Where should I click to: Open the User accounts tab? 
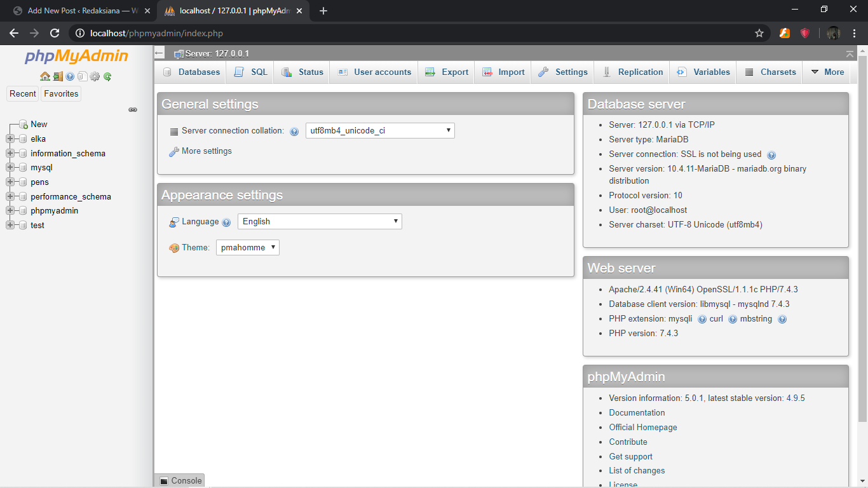click(374, 72)
